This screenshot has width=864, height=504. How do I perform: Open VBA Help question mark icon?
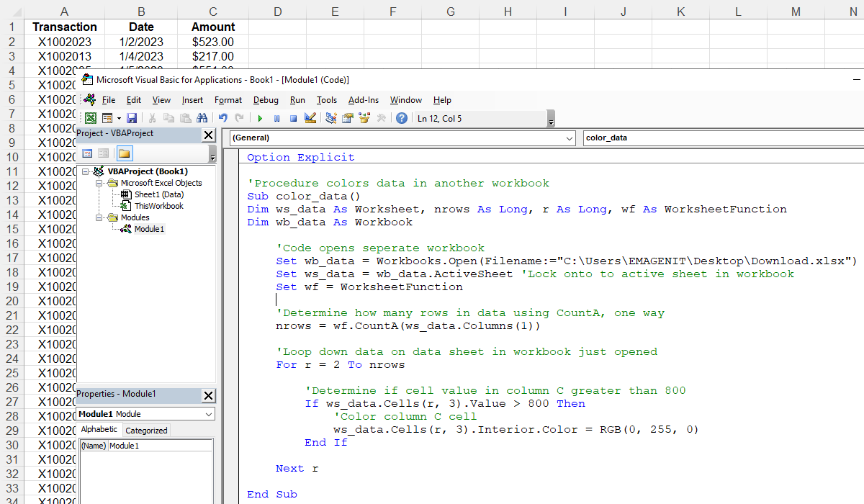click(402, 118)
